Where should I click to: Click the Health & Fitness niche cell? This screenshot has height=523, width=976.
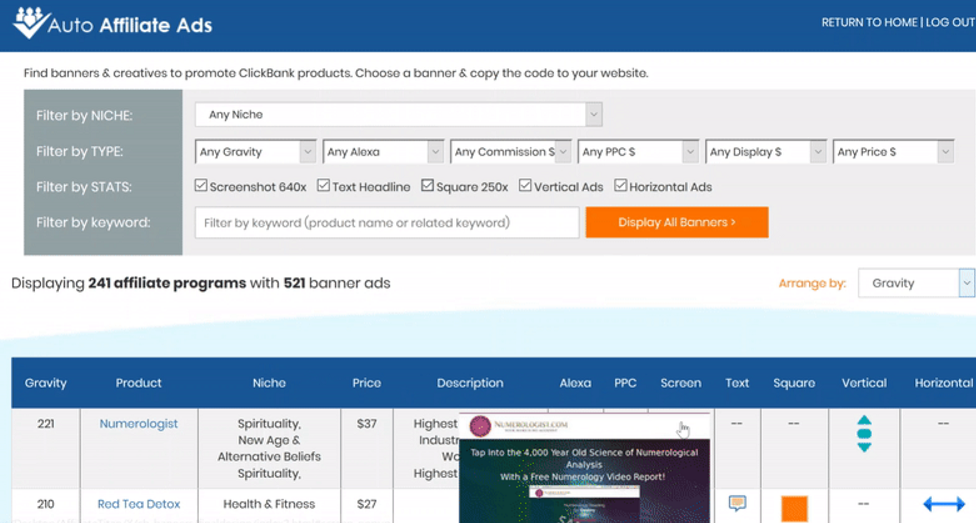click(x=269, y=504)
